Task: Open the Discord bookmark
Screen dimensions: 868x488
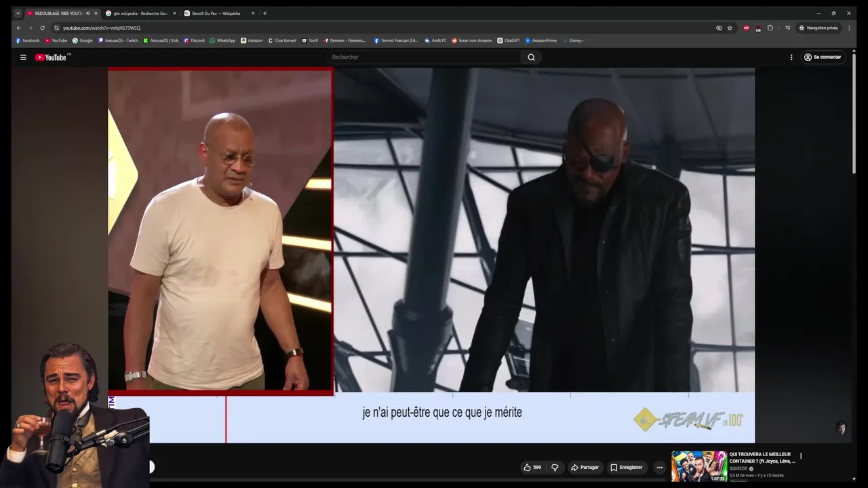Action: tap(194, 41)
